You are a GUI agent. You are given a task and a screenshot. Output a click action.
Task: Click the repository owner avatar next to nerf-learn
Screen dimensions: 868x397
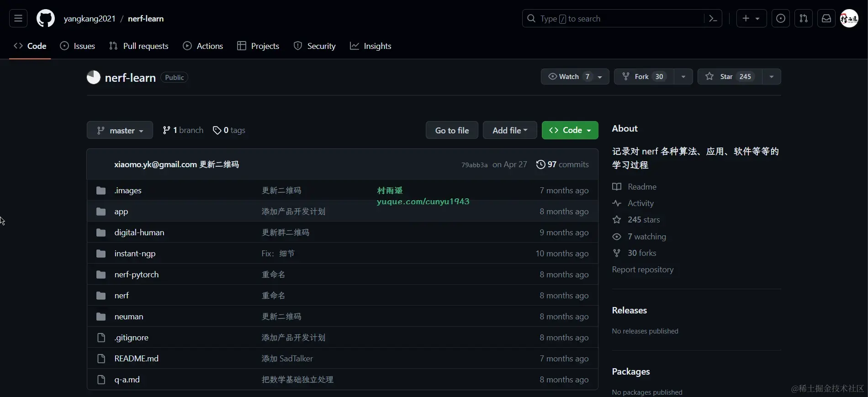coord(94,77)
